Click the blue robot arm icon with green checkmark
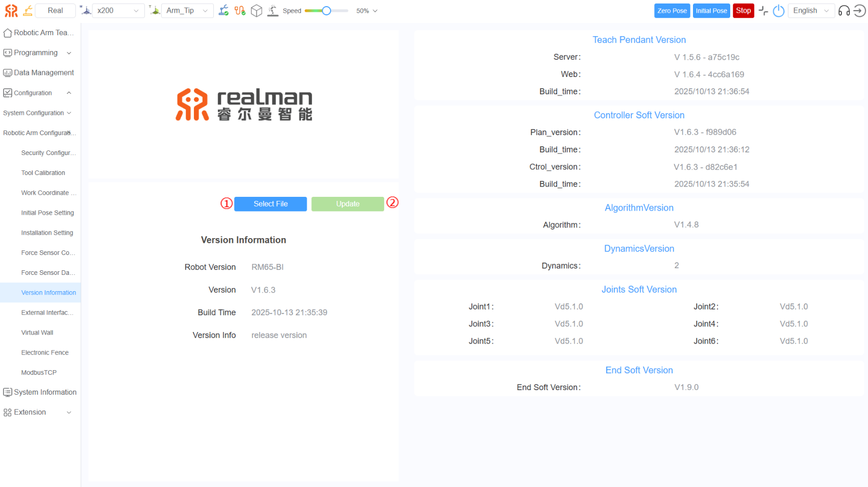This screenshot has height=487, width=868. tap(224, 10)
